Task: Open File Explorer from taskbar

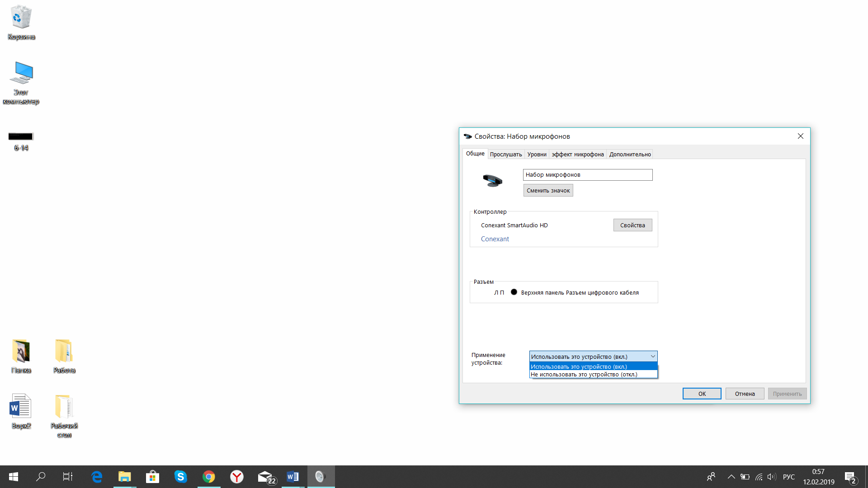Action: pos(125,477)
